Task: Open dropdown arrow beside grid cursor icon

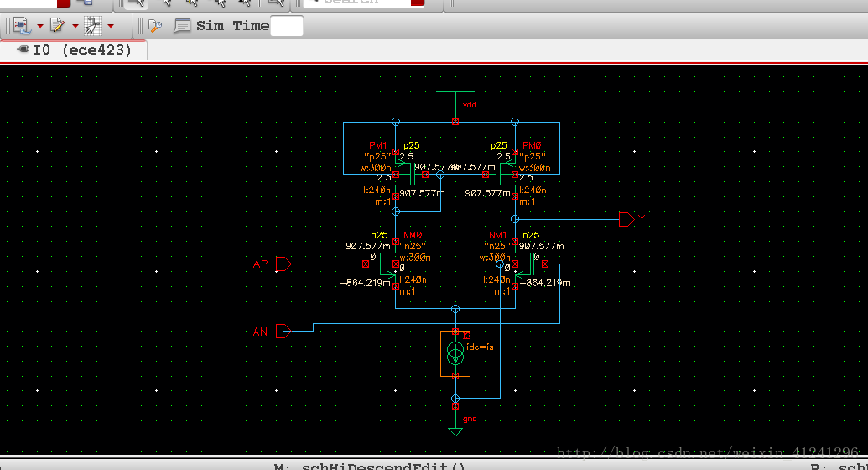Action: coord(111,26)
